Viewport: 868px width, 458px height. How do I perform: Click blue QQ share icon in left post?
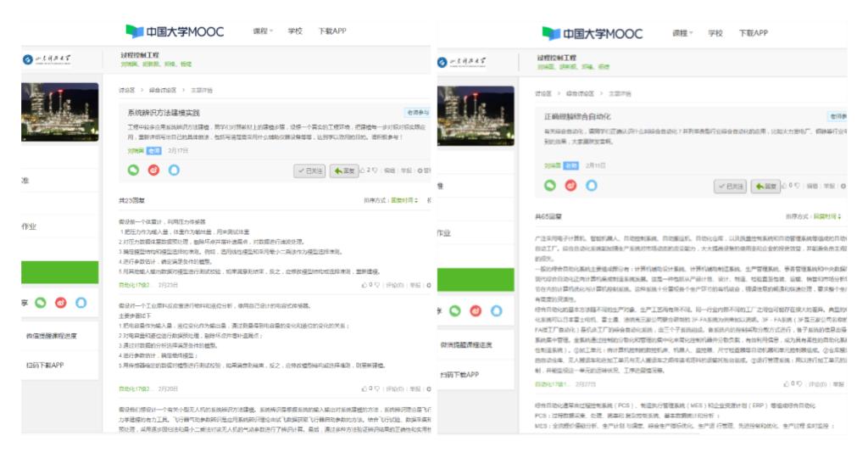[x=174, y=170]
